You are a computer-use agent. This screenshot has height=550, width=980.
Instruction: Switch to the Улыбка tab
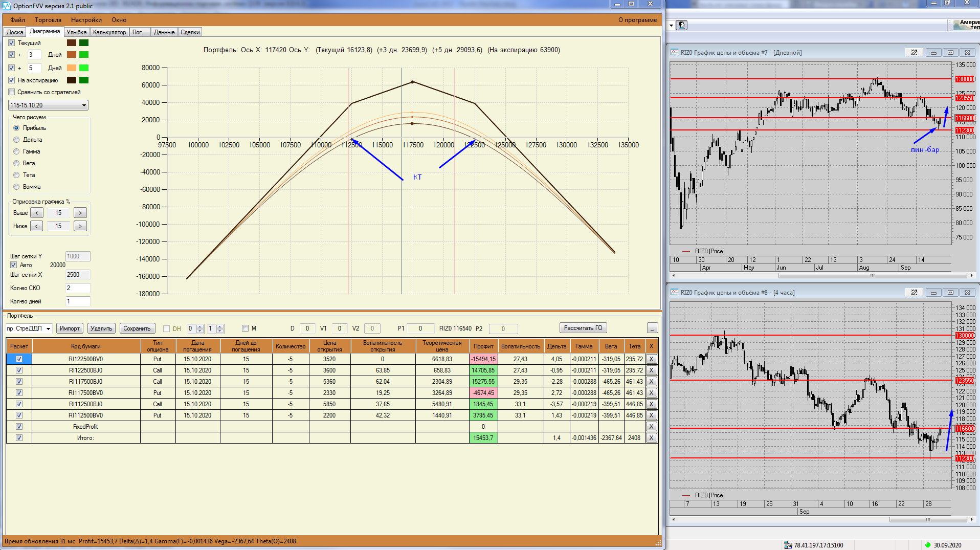pyautogui.click(x=77, y=32)
